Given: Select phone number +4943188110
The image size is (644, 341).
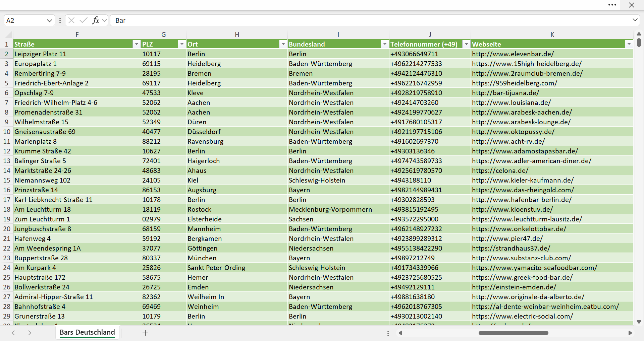Looking at the screenshot, I should (430, 180).
